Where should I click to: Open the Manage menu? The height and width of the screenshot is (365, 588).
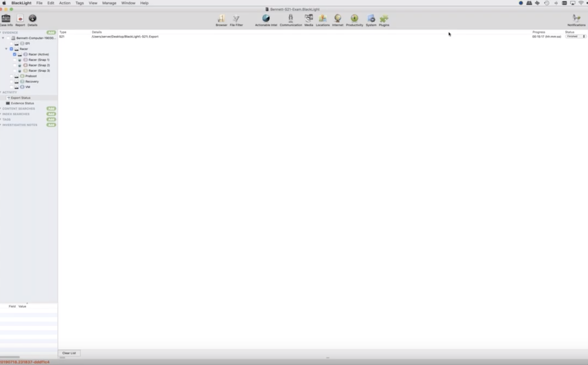point(109,3)
